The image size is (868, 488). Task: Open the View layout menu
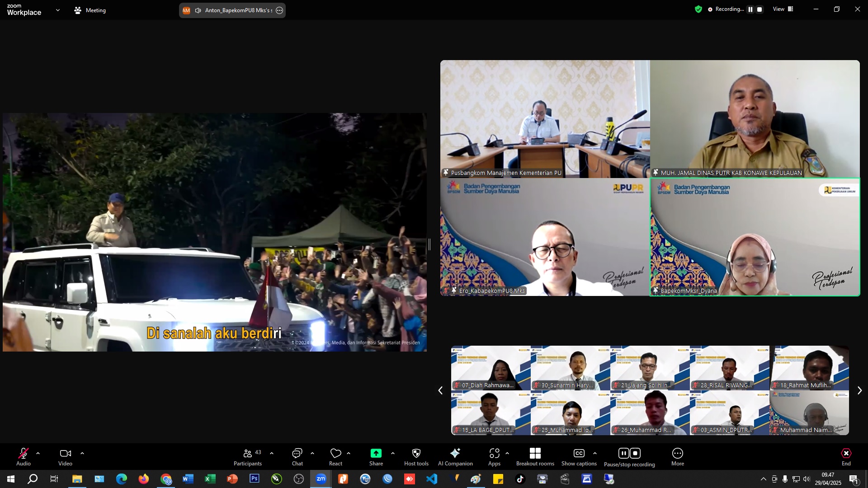[783, 9]
